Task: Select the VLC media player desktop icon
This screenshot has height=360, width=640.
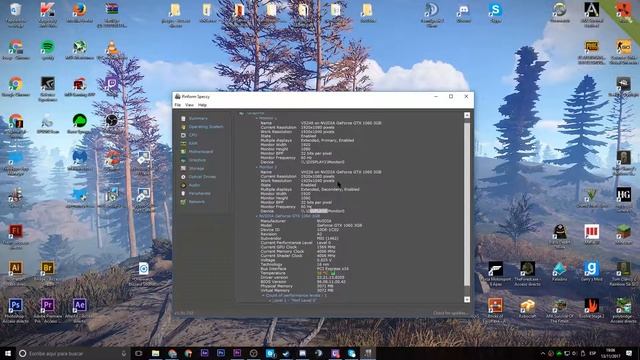Action: (x=111, y=50)
